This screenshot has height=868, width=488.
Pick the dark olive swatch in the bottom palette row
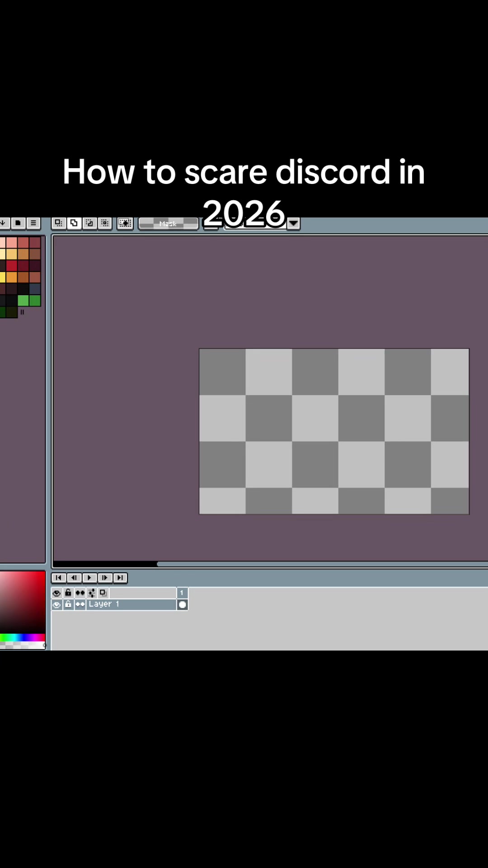(11, 312)
